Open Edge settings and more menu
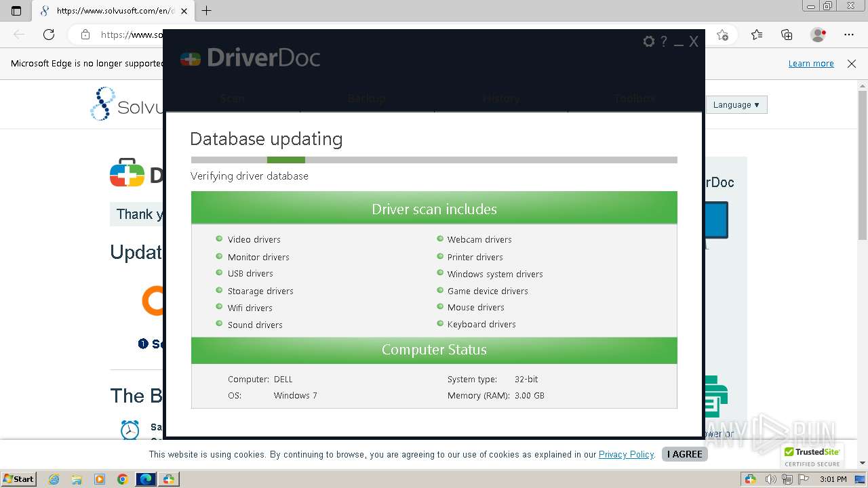This screenshot has height=488, width=868. 849,35
